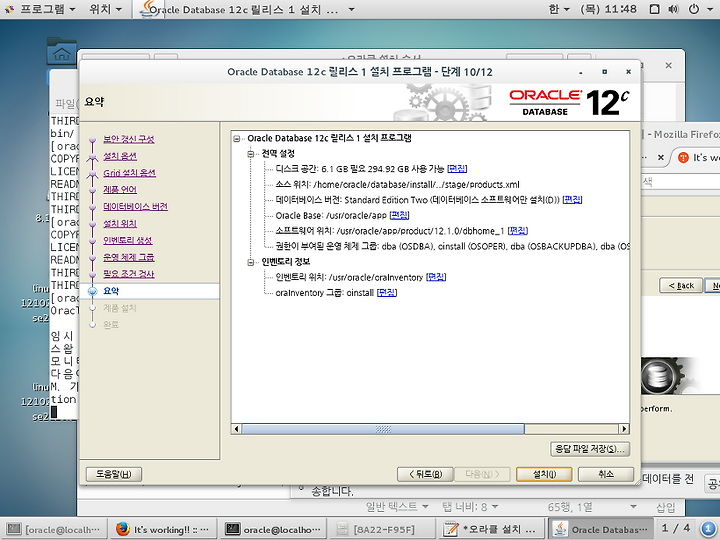Go to Grid 설치 옵션 step
This screenshot has height=540, width=720.
pos(129,173)
